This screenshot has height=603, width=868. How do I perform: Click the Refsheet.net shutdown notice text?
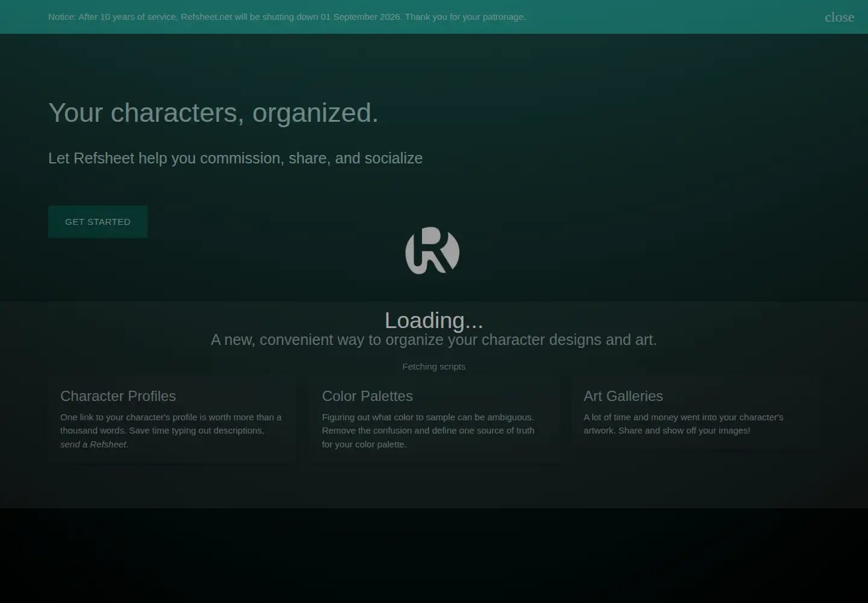287,17
